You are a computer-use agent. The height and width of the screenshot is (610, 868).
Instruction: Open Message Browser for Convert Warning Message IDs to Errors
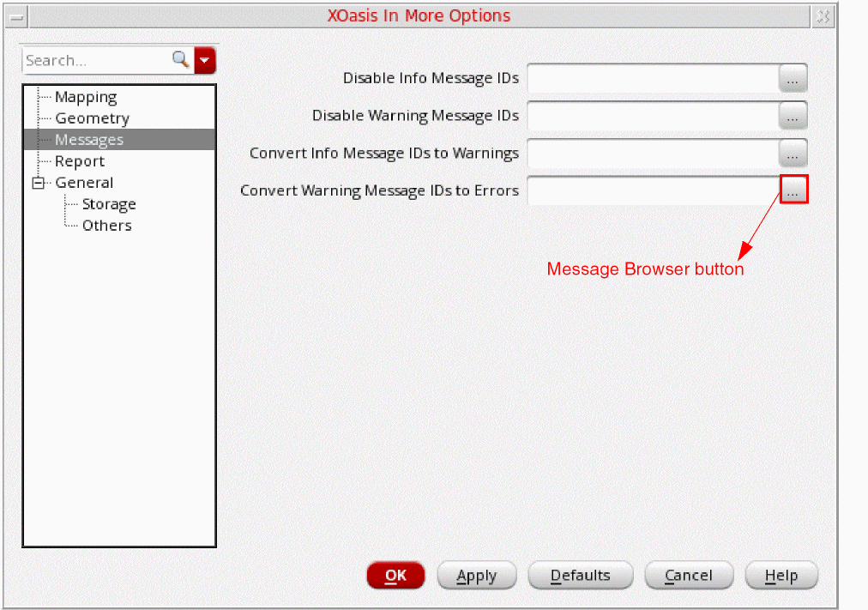point(793,190)
